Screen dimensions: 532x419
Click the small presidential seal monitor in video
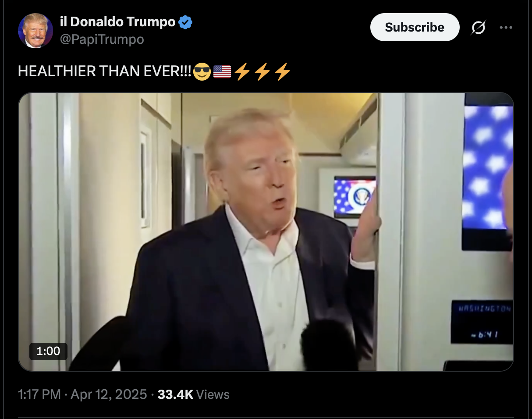tap(355, 197)
